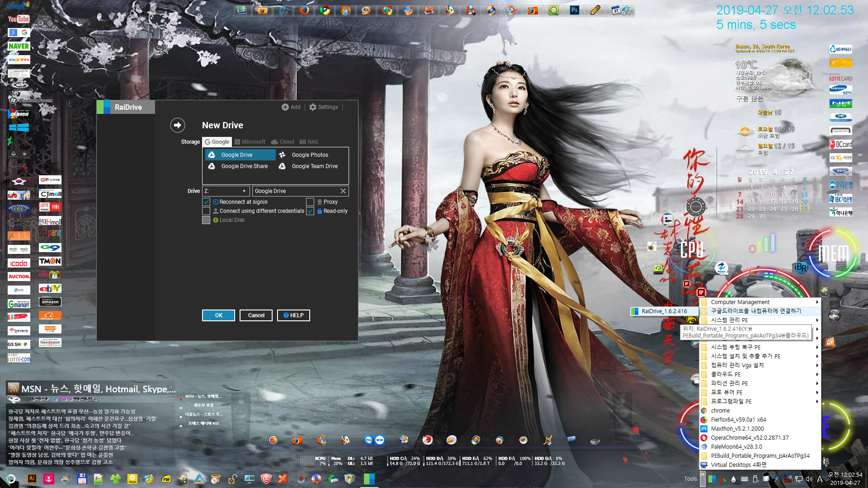Screen dimensions: 868x488
Task: Open eBay shortcut icon
Action: point(50,288)
